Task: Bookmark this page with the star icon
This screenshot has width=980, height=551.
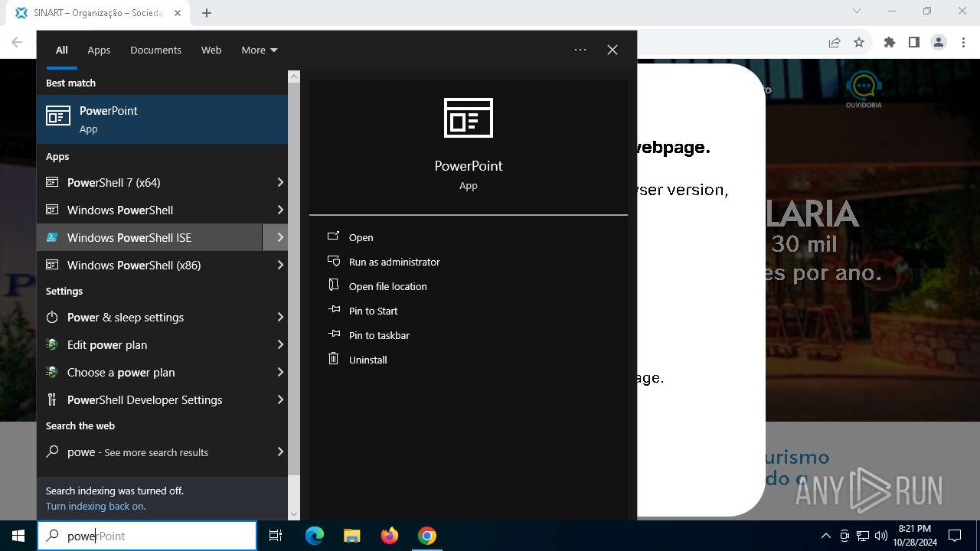Action: point(859,43)
